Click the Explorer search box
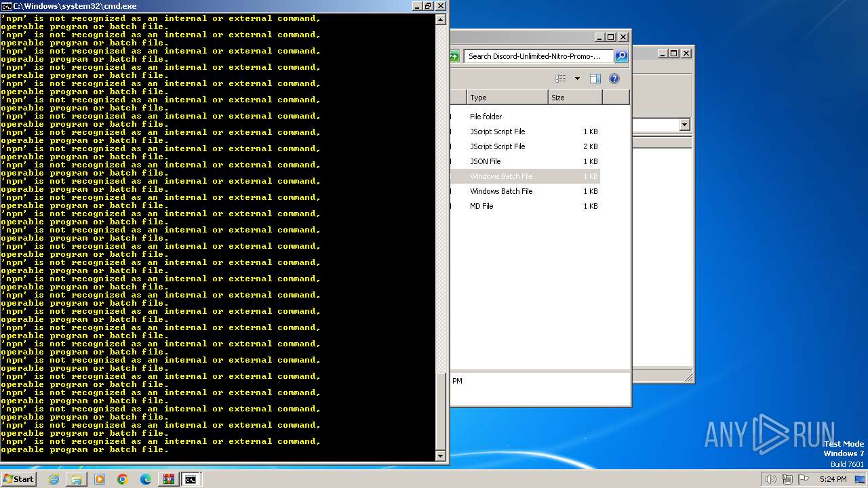The height and width of the screenshot is (488, 868). 539,56
